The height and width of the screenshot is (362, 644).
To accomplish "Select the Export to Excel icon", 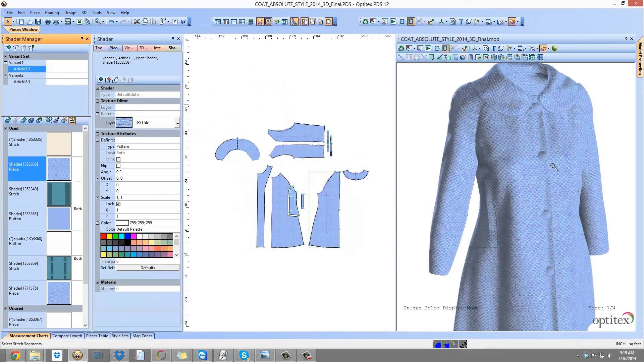I will tap(79, 21).
